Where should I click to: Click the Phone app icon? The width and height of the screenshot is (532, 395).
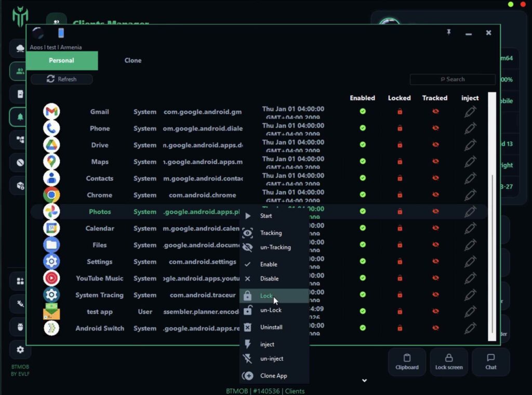(x=51, y=128)
